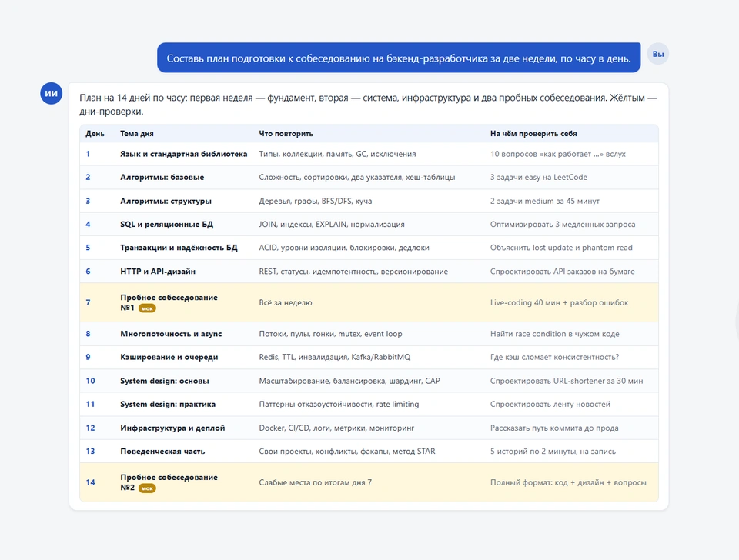Viewport: 739px width, 560px height.
Task: Click Масштабирование, балансировка, шардинг, CAP
Action: tap(349, 381)
